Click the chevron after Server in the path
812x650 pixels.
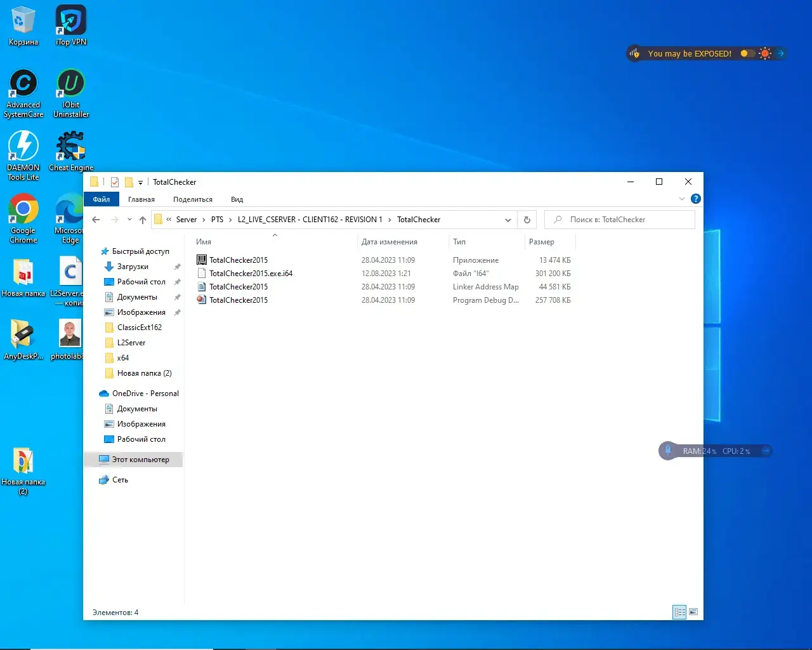click(204, 220)
